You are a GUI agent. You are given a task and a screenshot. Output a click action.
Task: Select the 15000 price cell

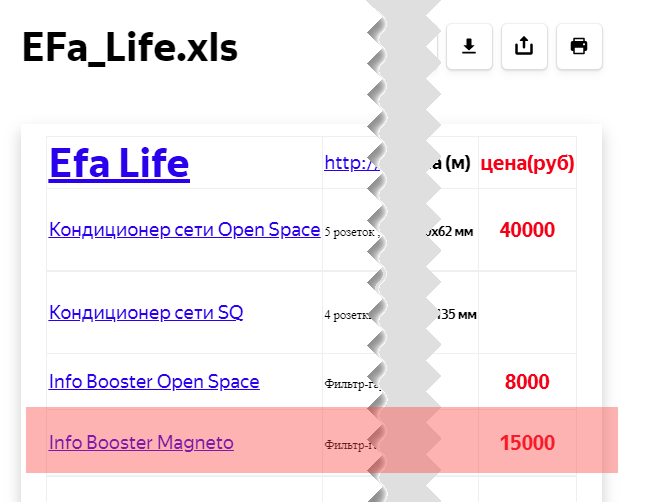(527, 443)
